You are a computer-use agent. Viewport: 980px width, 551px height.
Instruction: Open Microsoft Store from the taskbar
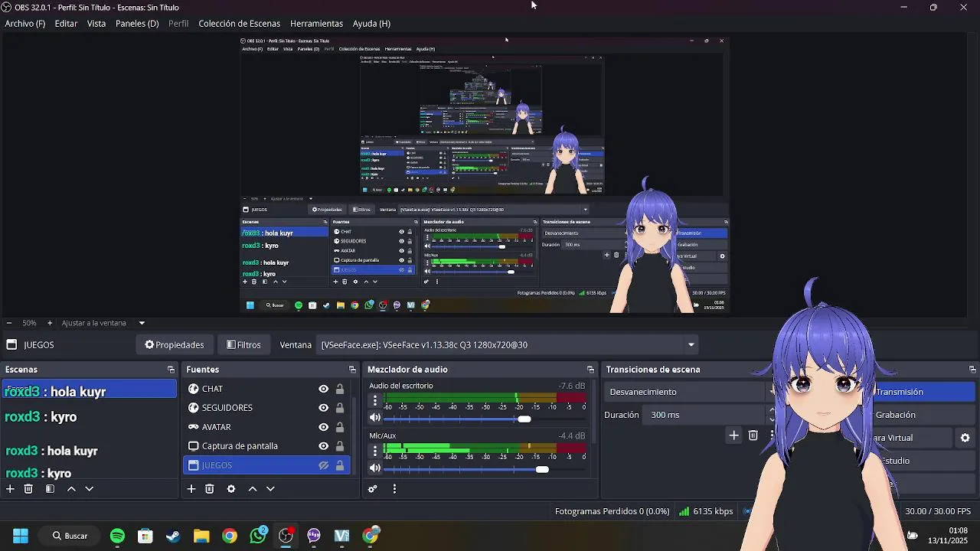click(145, 536)
